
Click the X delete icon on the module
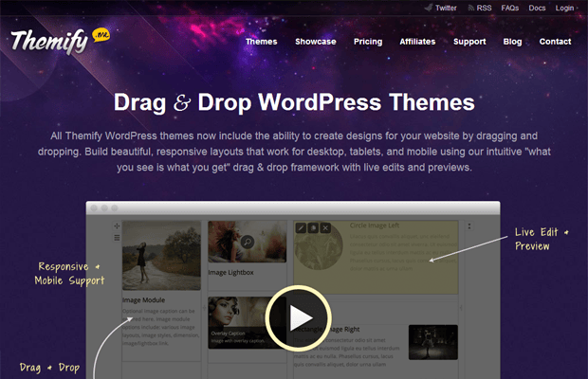(x=325, y=227)
